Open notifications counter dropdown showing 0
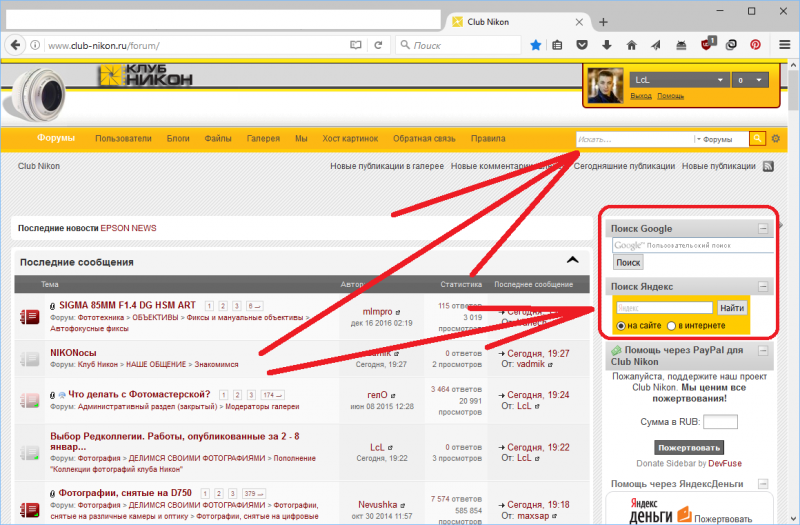Viewport: 800px width, 525px height. [x=750, y=80]
